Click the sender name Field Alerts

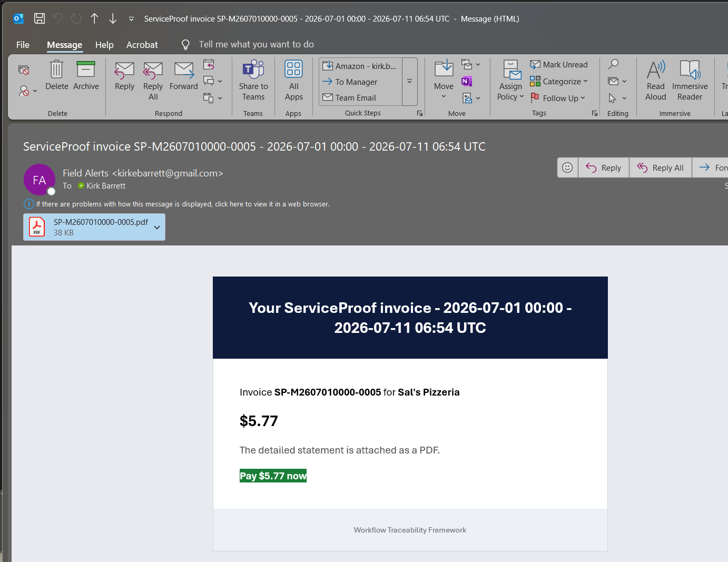pos(85,173)
